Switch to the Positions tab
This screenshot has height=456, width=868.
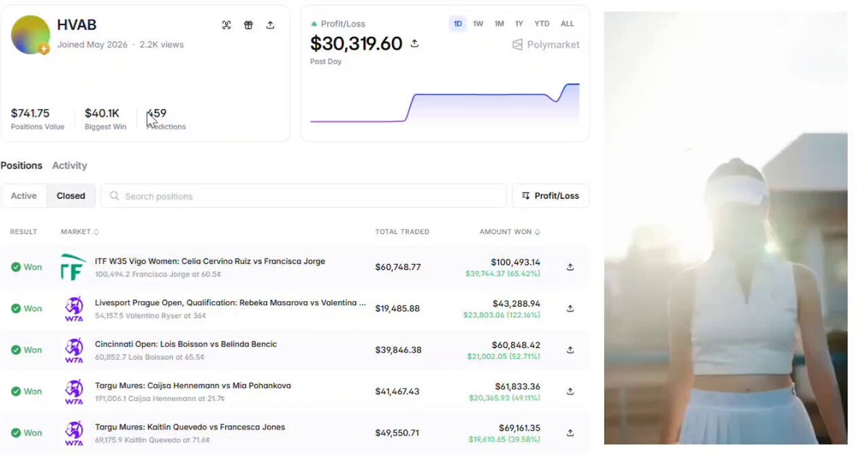click(x=22, y=166)
